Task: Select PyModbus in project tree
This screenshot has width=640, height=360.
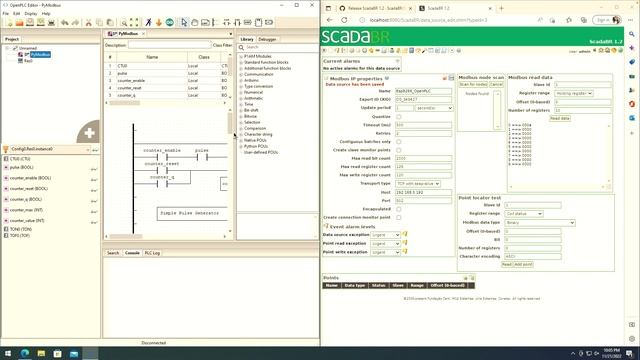Action: pos(40,54)
